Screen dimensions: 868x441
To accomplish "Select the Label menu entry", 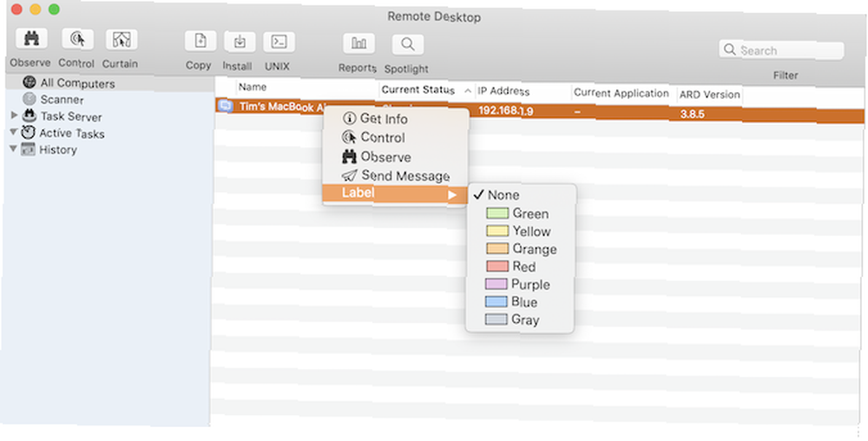I will click(395, 193).
